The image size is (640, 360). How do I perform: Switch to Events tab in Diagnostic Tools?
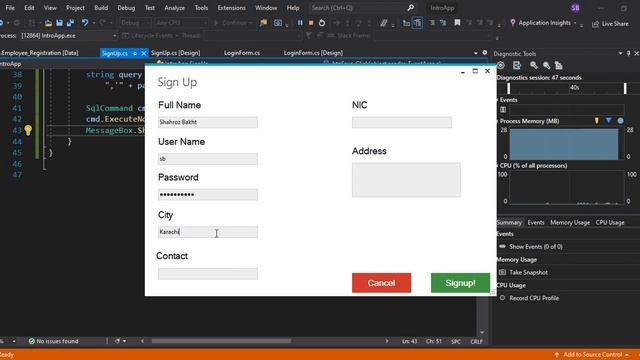click(x=536, y=222)
